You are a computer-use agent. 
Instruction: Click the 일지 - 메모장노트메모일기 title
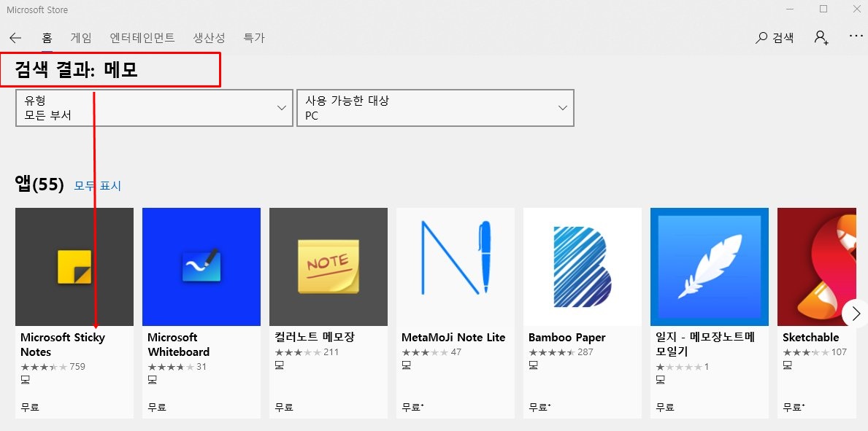tap(705, 345)
